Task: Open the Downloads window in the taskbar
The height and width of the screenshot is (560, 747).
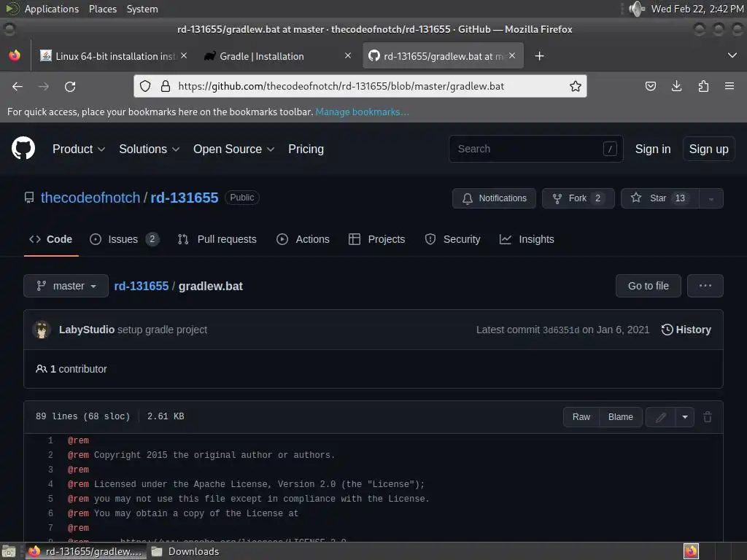Action: click(x=186, y=551)
